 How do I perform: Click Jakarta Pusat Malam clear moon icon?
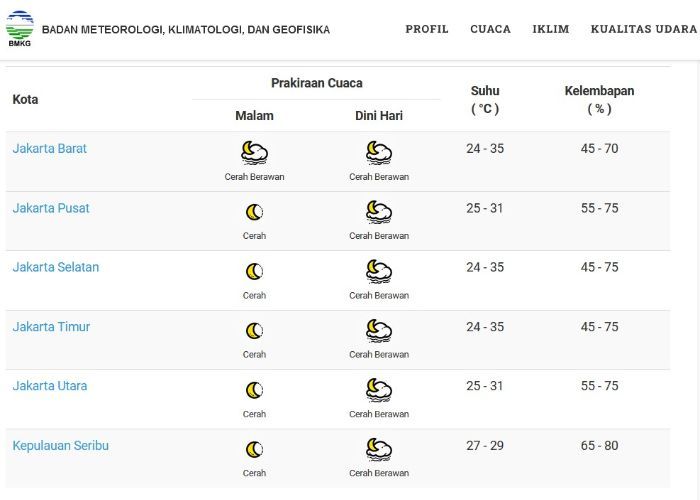pyautogui.click(x=254, y=212)
